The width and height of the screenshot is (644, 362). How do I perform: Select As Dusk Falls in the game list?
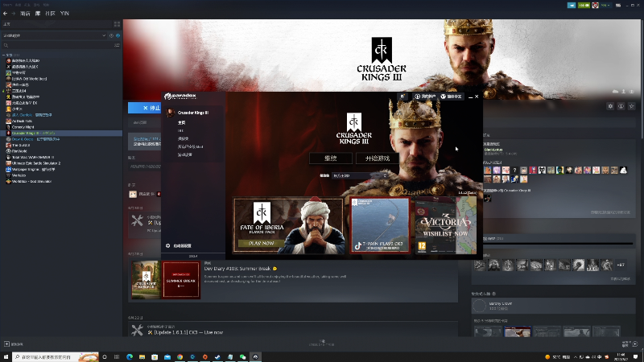(x=22, y=121)
